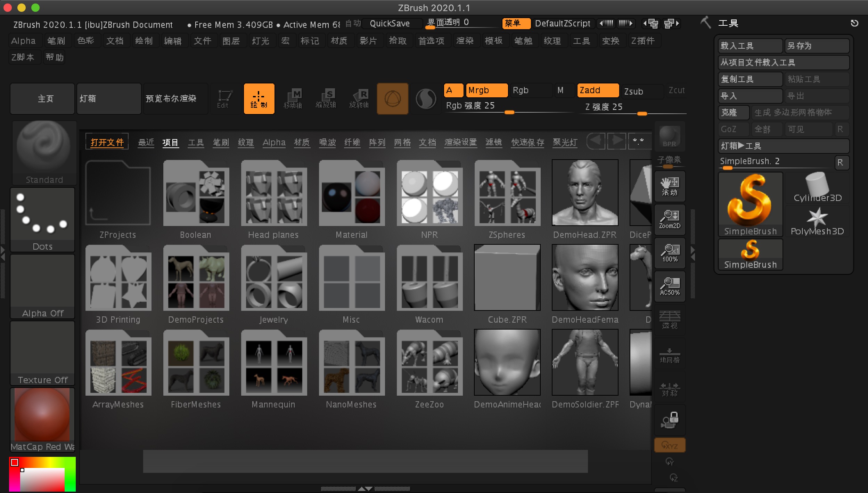The height and width of the screenshot is (493, 868).
Task: Select the Rotate axis (旋转轴) tool
Action: (x=359, y=99)
